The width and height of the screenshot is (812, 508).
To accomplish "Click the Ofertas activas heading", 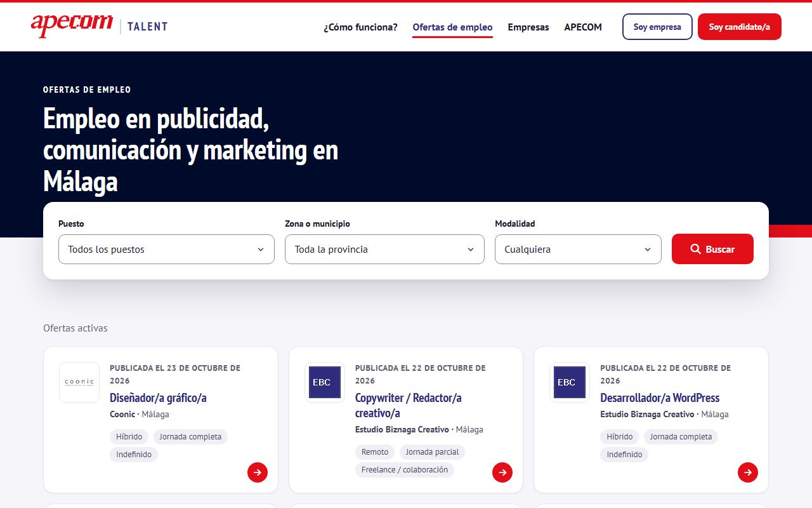I will tap(75, 328).
